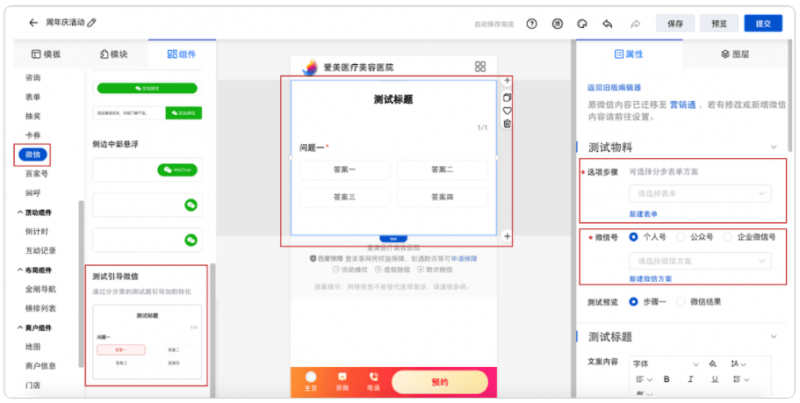Click the 返回旧版编辑器 link
Screen dimensions: 800x403
coord(614,88)
